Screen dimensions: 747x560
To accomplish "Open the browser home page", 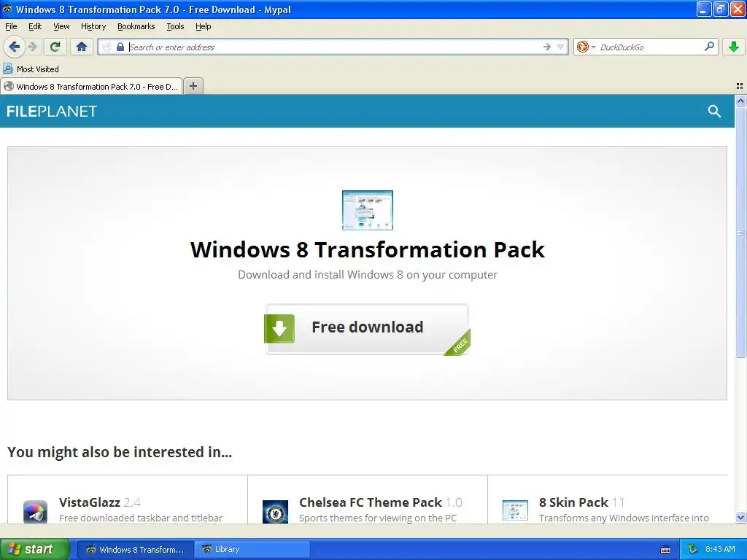I will (82, 47).
